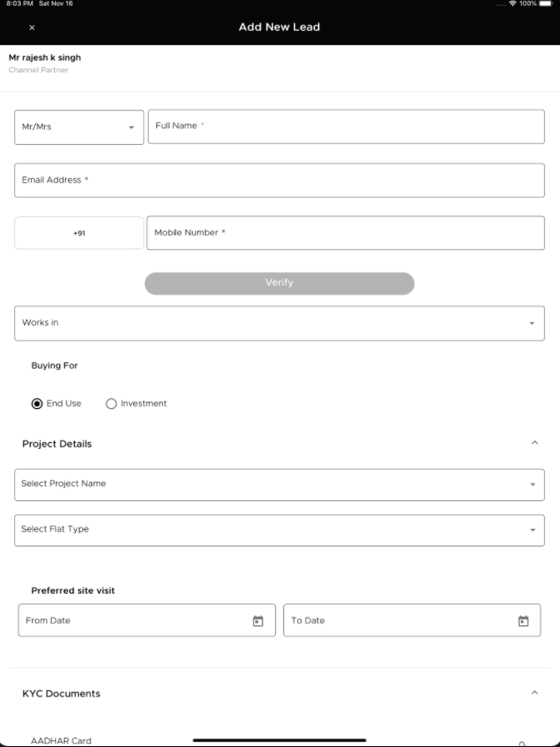This screenshot has height=747, width=560.
Task: Focus the Mobile Number field
Action: pyautogui.click(x=346, y=233)
